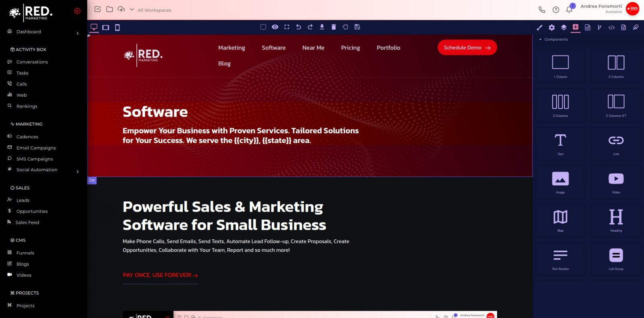Click the PAY ONCE, USE FOREVER link
The width and height of the screenshot is (644, 318).
click(x=160, y=275)
